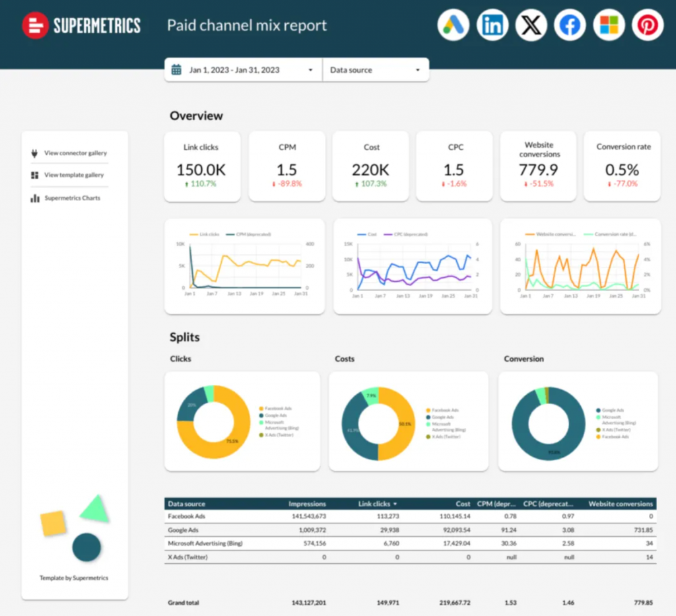Click the Grand total label

pyautogui.click(x=184, y=603)
